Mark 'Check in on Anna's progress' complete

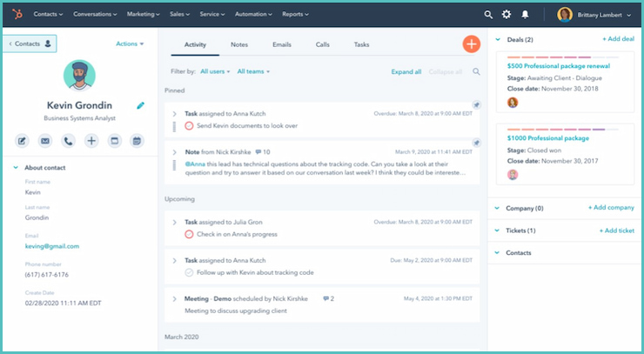[x=189, y=235]
